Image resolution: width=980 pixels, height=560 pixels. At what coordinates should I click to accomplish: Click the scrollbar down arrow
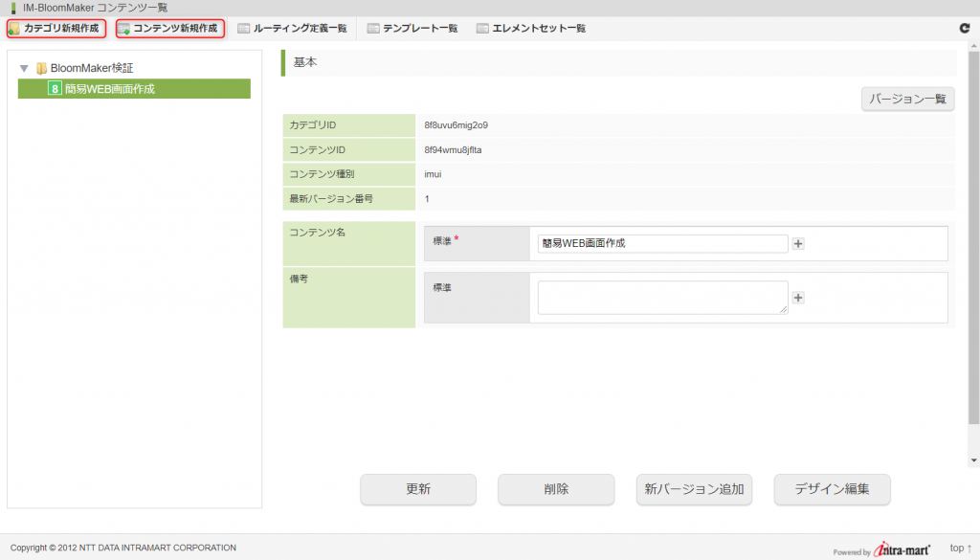click(x=973, y=460)
